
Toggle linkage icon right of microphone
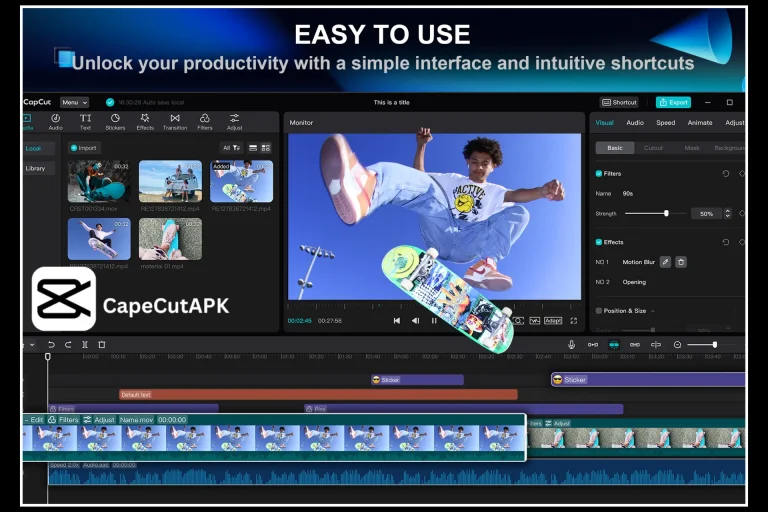tap(593, 345)
